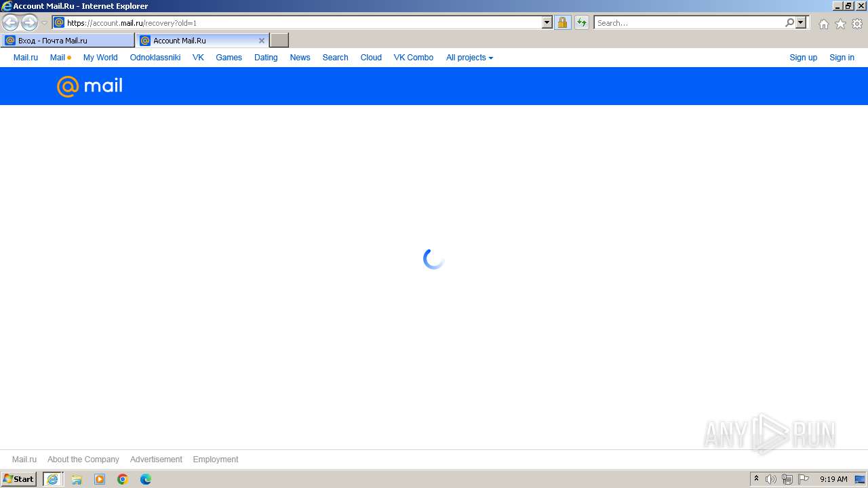This screenshot has width=868, height=488.
Task: Click the Refresh page icon
Action: (581, 23)
